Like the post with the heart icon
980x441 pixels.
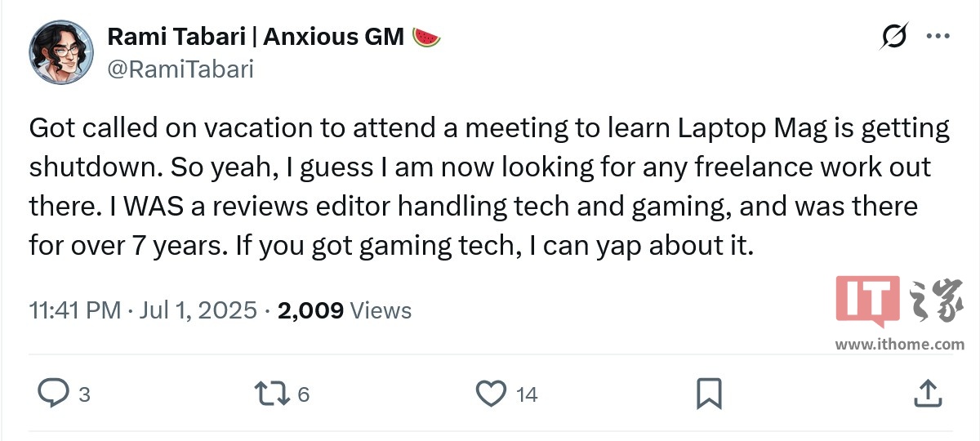click(x=491, y=394)
